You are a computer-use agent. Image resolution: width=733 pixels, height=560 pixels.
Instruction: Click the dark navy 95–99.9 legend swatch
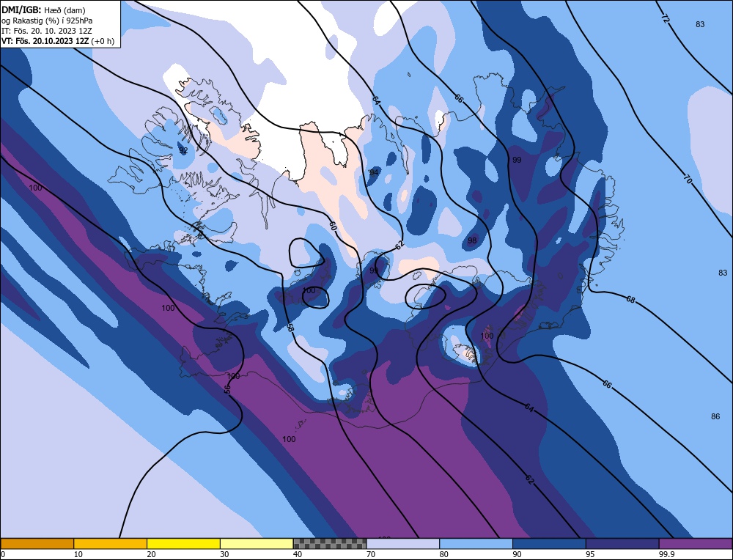point(622,543)
